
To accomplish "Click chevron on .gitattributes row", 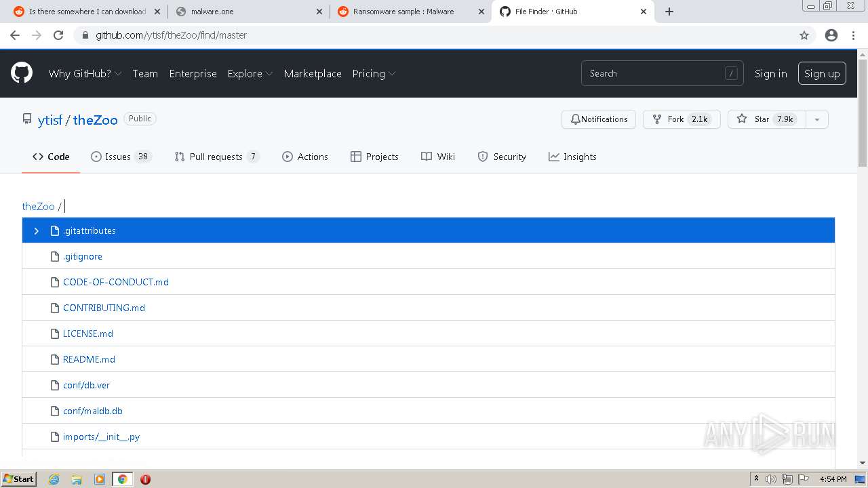I will [x=37, y=230].
